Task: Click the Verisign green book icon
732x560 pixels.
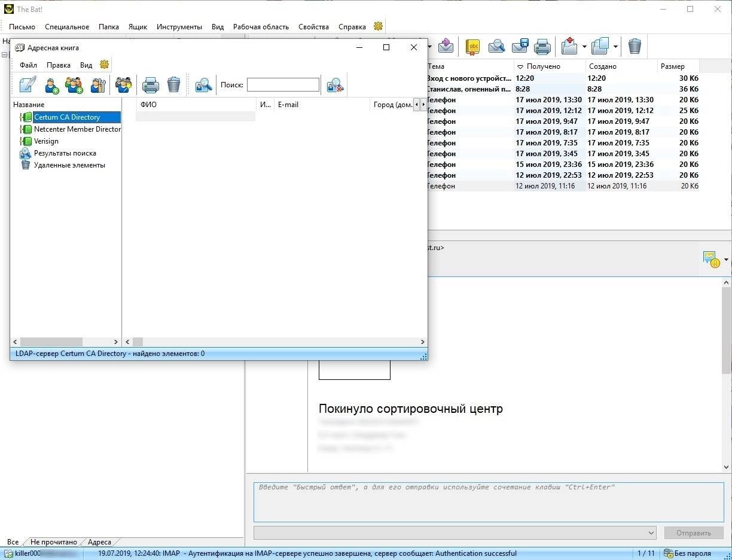Action: tap(26, 141)
